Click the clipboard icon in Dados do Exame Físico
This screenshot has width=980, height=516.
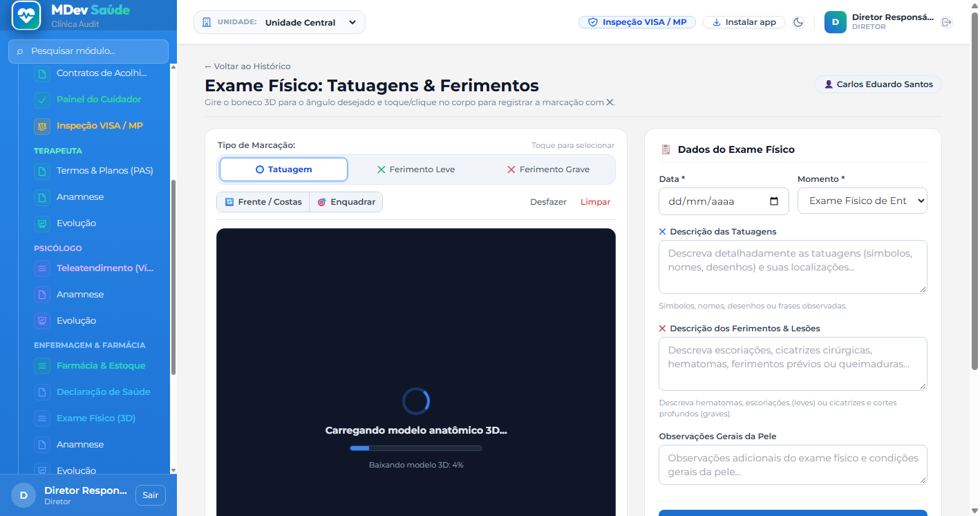click(666, 149)
